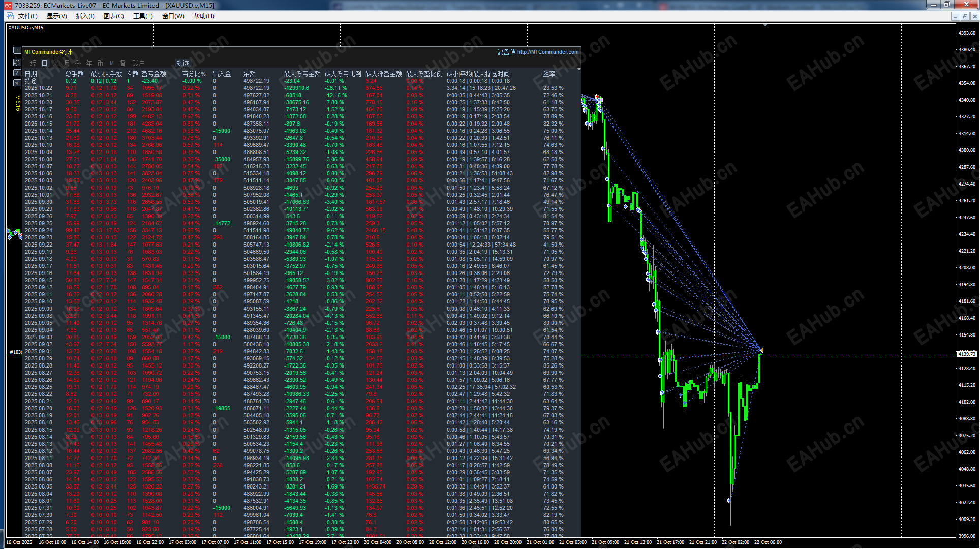
Task: Switch to the 周 weekly statistics tab
Action: tap(55, 63)
